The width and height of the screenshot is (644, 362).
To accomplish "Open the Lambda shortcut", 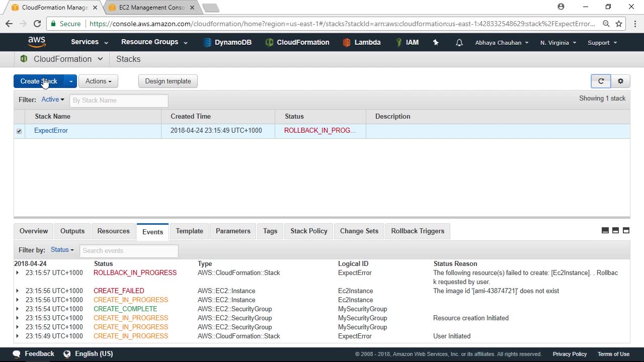I will pos(362,42).
